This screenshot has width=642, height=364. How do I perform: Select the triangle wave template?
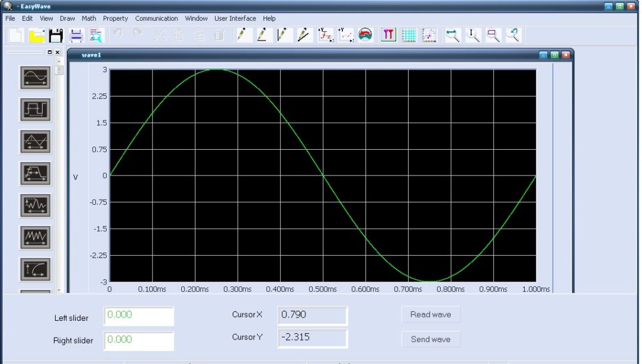[36, 142]
